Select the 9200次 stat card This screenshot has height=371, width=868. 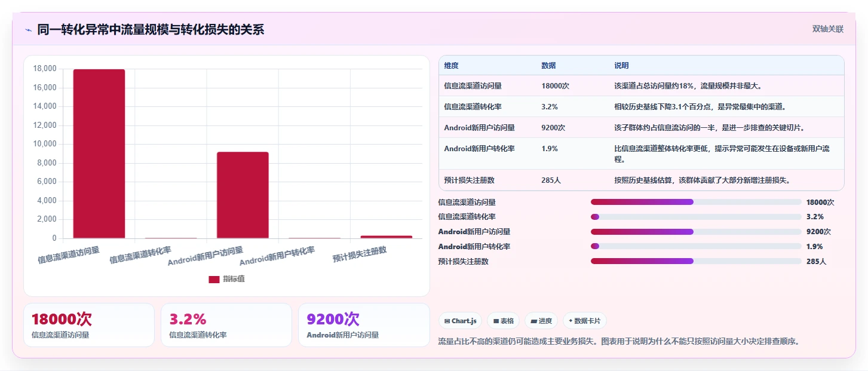tap(364, 325)
